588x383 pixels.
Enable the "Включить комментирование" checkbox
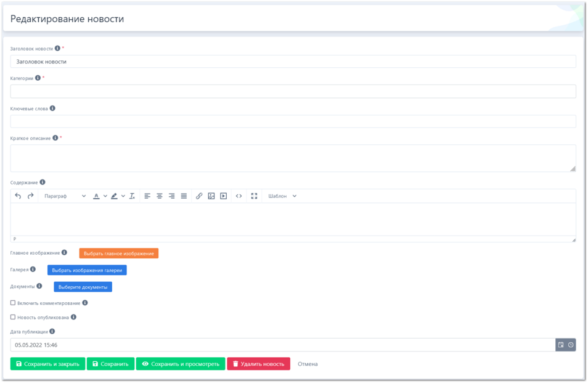click(x=13, y=303)
